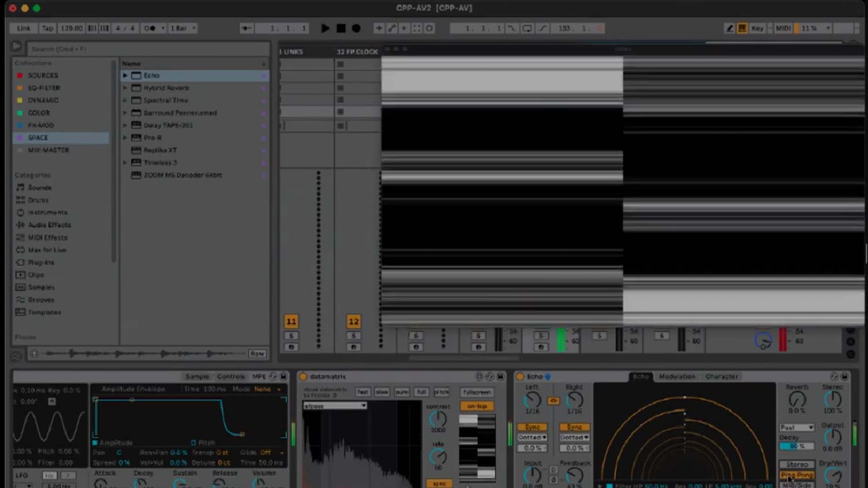
Task: Switch to the Sample tab
Action: click(x=197, y=376)
